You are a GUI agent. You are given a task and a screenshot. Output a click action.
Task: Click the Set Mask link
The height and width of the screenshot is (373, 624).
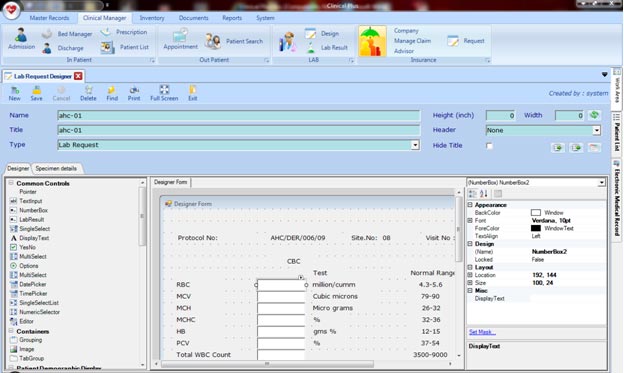[482, 332]
